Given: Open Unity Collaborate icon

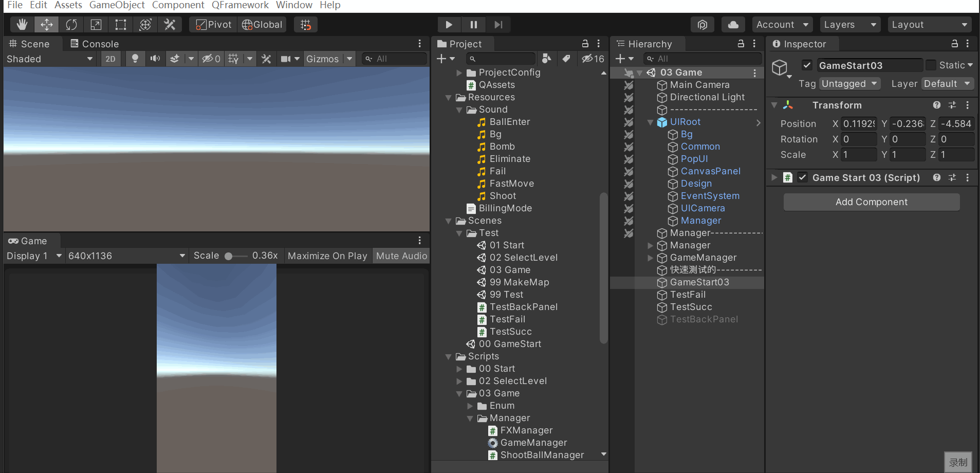Looking at the screenshot, I should (x=702, y=25).
